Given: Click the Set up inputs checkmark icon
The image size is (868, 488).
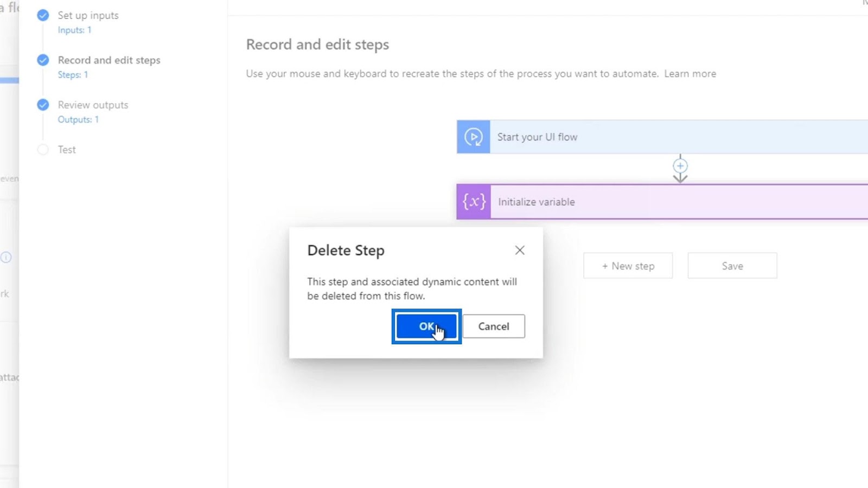Looking at the screenshot, I should [x=43, y=15].
